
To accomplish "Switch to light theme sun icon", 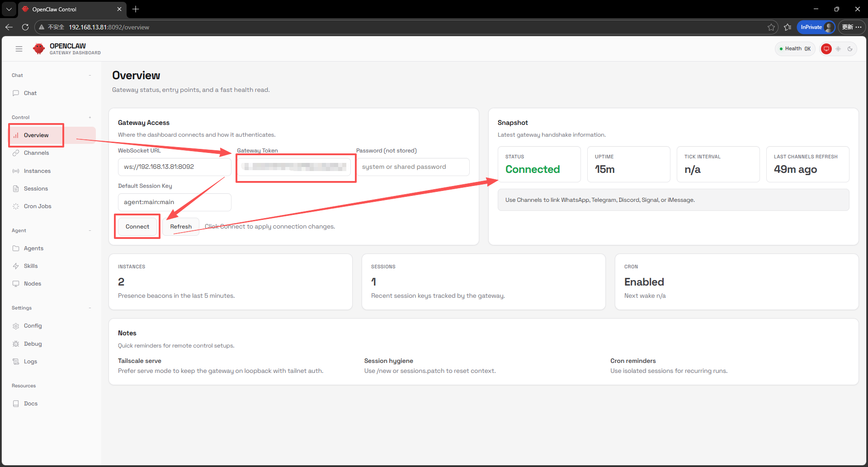I will click(838, 49).
